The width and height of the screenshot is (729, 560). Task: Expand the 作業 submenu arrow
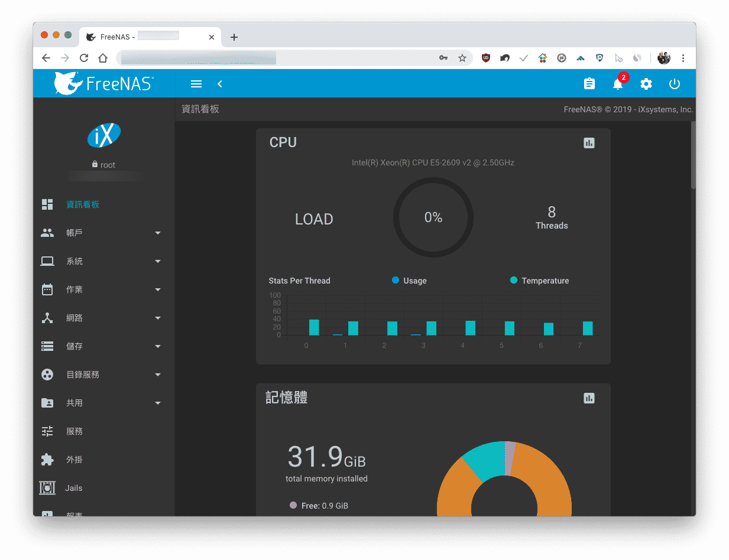[x=158, y=289]
